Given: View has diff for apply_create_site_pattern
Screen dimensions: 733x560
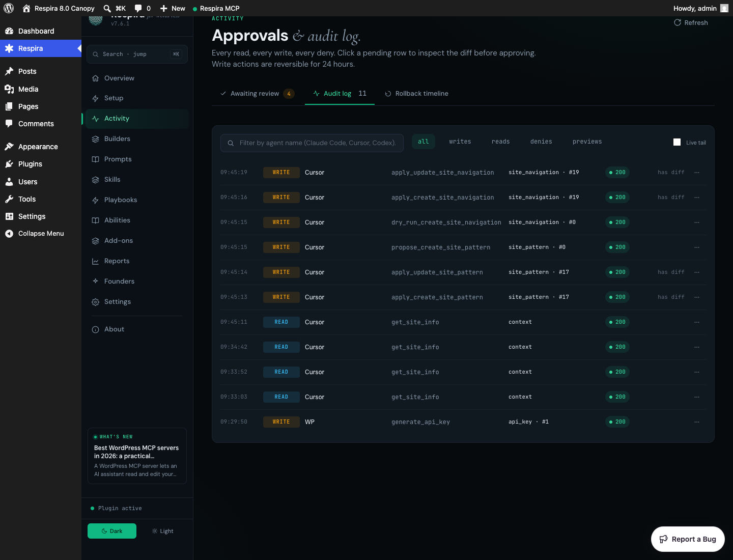Looking at the screenshot, I should pyautogui.click(x=671, y=297).
